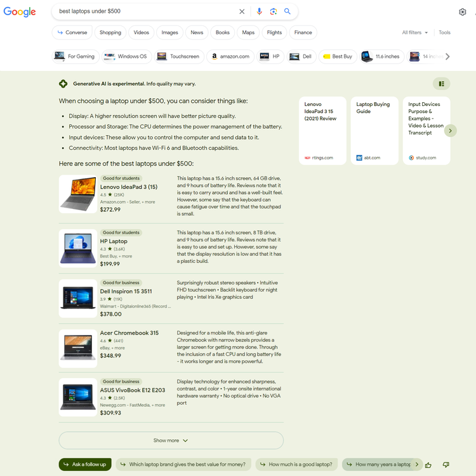Ask which laptop brand gives best value
The image size is (476, 476).
click(183, 465)
